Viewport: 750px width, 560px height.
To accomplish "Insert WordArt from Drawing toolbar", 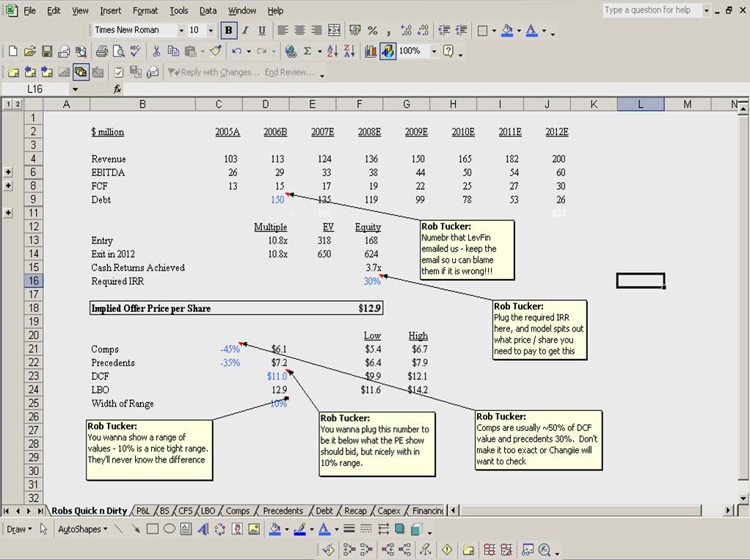I will pos(203,529).
